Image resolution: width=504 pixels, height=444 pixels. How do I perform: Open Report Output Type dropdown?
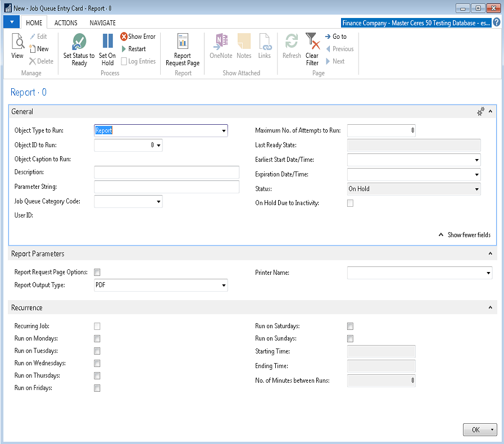(224, 286)
